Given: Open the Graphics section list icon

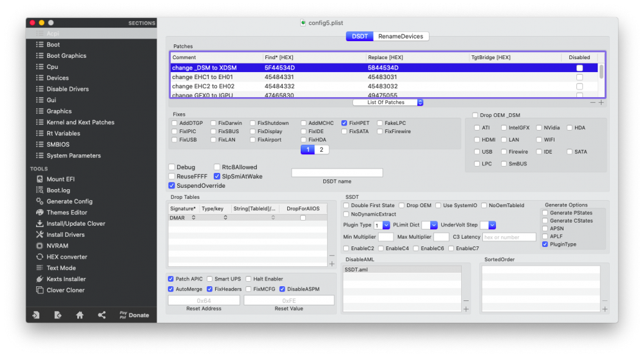Looking at the screenshot, I should pyautogui.click(x=39, y=111).
